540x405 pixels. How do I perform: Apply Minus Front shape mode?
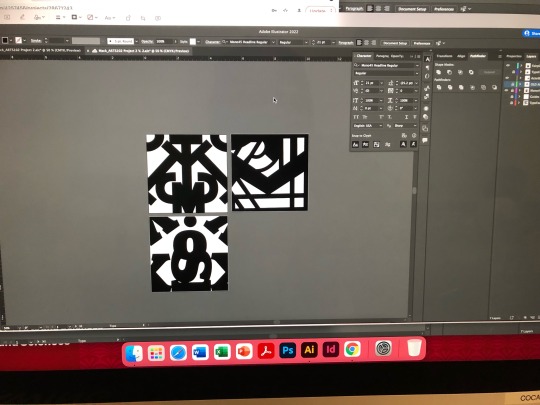click(x=449, y=72)
